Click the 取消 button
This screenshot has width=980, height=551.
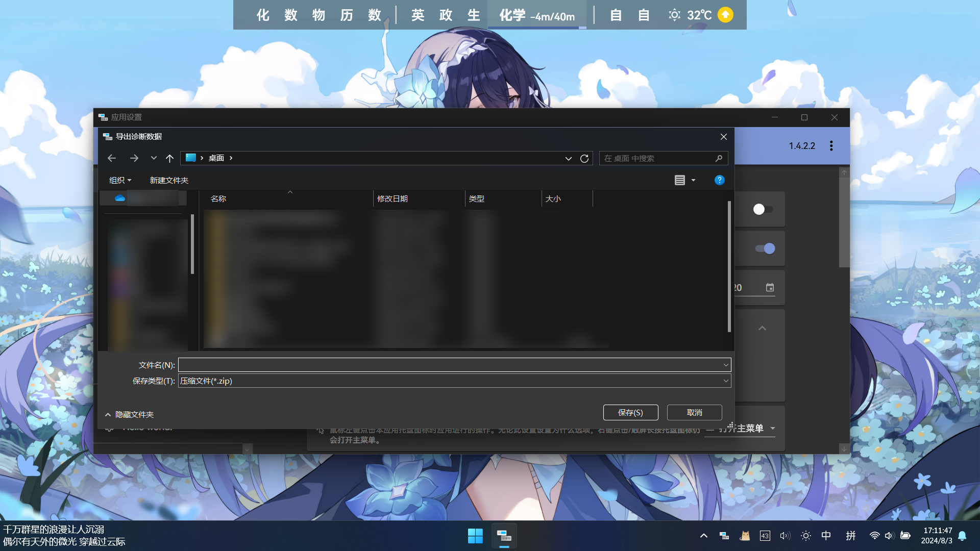pyautogui.click(x=694, y=413)
